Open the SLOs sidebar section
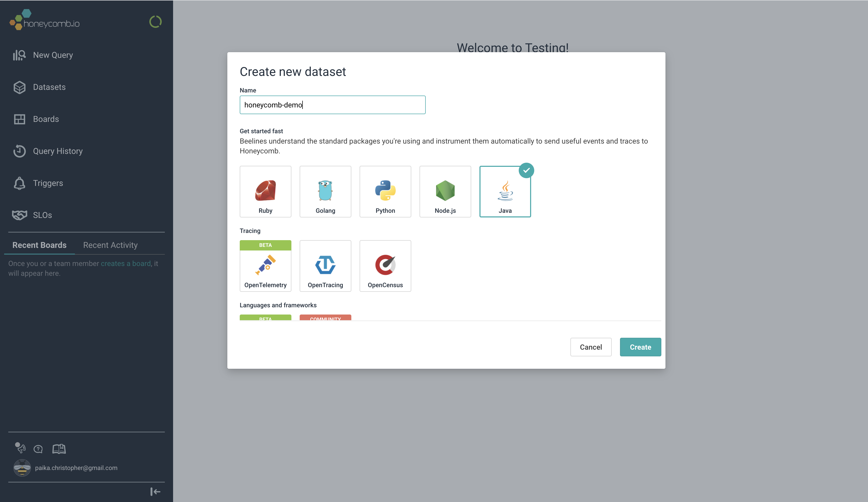This screenshot has width=868, height=502. pyautogui.click(x=42, y=215)
